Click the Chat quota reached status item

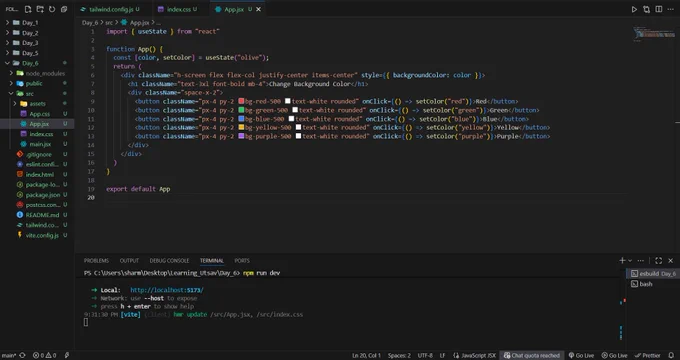point(532,355)
